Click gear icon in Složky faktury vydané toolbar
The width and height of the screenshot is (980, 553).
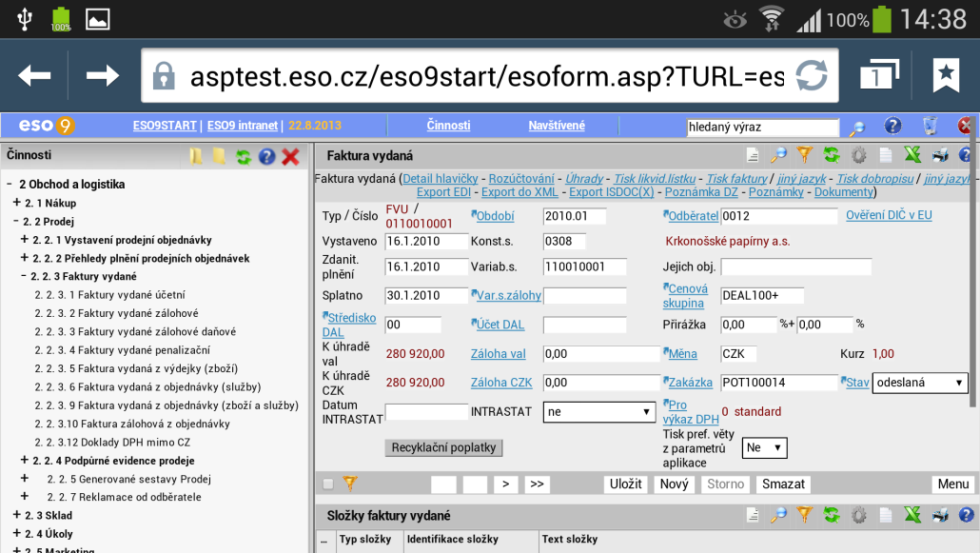(x=859, y=516)
